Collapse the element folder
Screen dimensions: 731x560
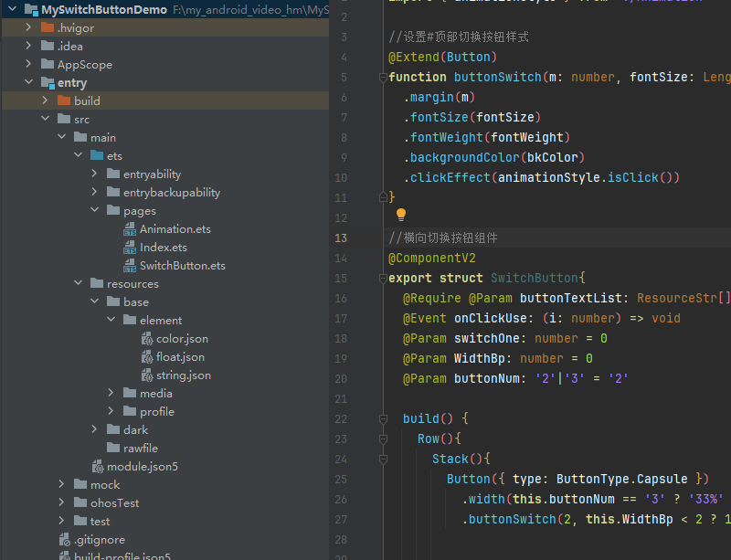click(x=111, y=320)
